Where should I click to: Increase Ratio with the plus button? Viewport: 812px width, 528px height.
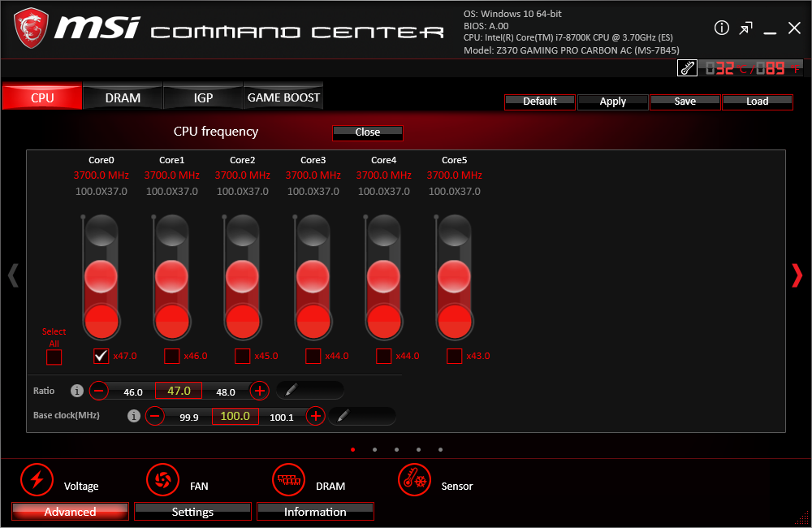[x=260, y=390]
